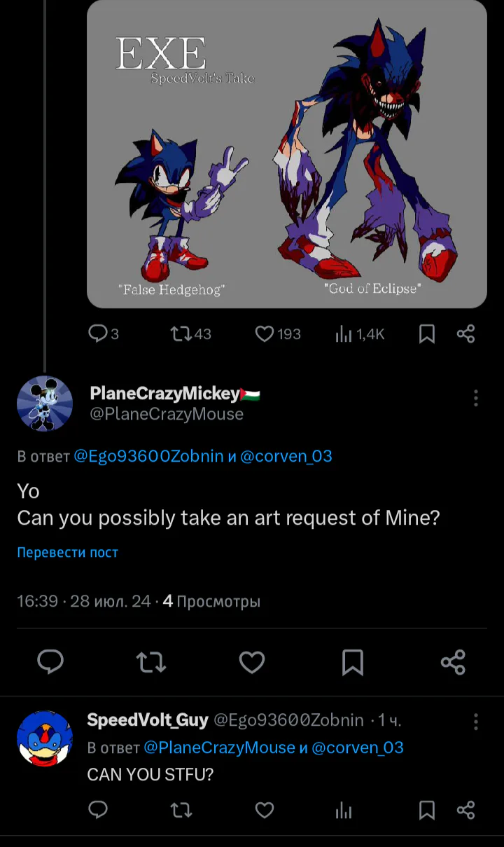Open the @PlaneCrazyMouse mention in SpeedVolt_Guy's reply
This screenshot has height=847, width=504.
pos(219,748)
